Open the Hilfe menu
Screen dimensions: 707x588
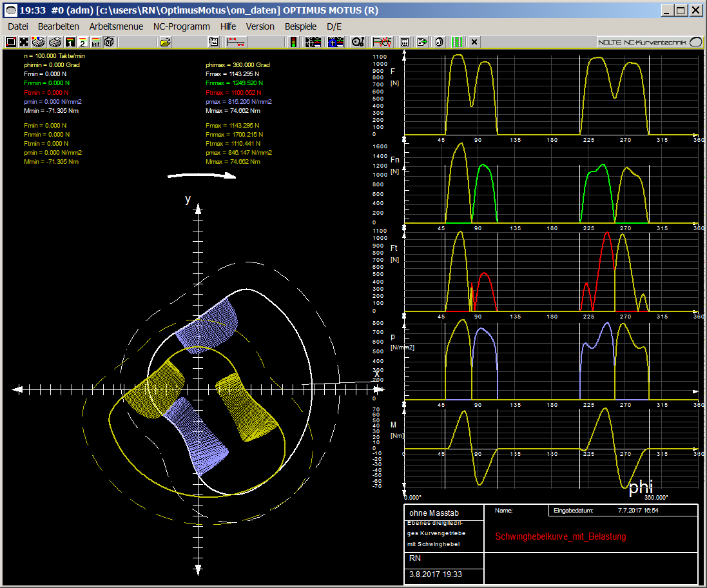coord(228,26)
